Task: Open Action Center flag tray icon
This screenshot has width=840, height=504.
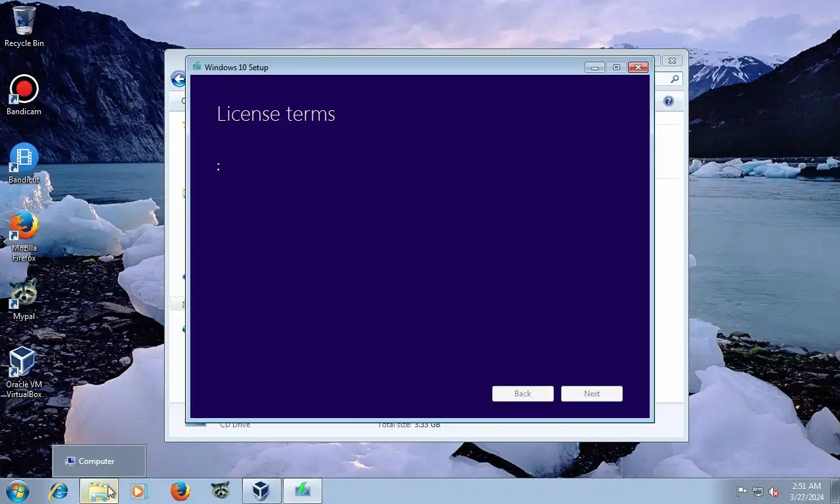Action: click(742, 492)
